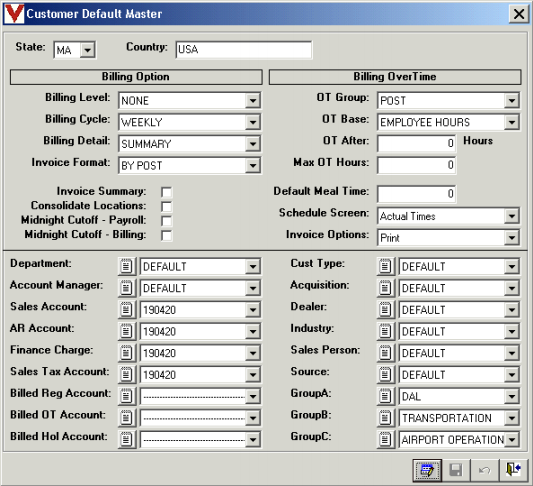Tick the Midnight Cutoff - Billing checkbox
Image resolution: width=533 pixels, height=486 pixels.
pyautogui.click(x=167, y=235)
